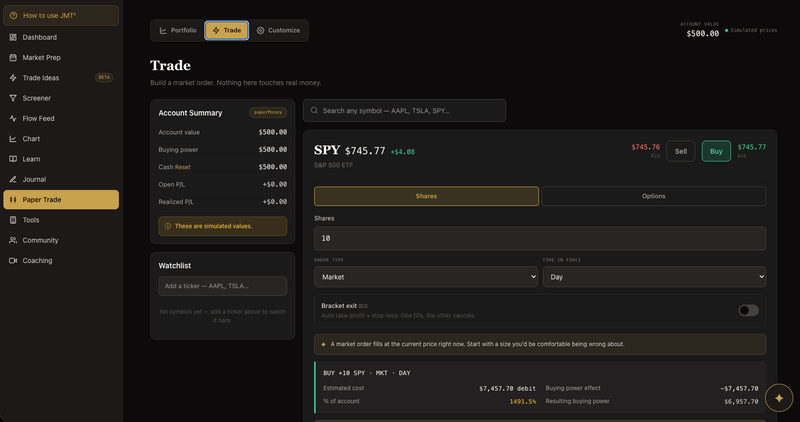Click the Sell button for SPY
800x422 pixels.
681,151
